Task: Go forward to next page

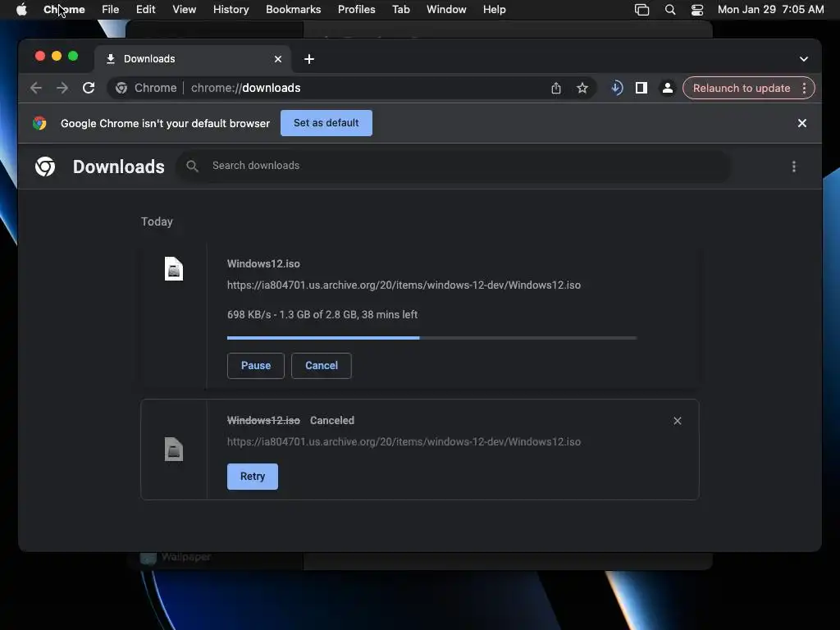Action: [62, 88]
